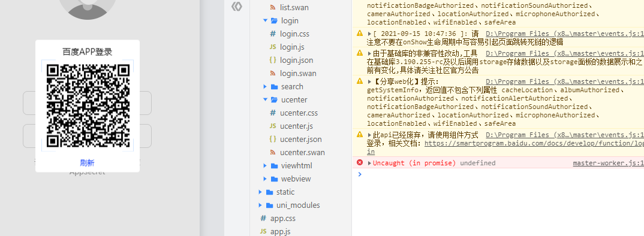Screen dimensions: 644x236
Task: Click the JS icon of login.js
Action: 273,47
